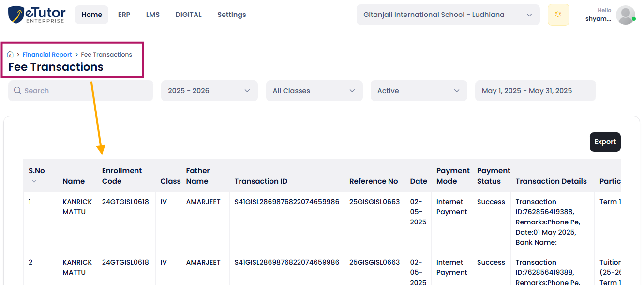
Task: Click the search magnifier icon
Action: (17, 91)
